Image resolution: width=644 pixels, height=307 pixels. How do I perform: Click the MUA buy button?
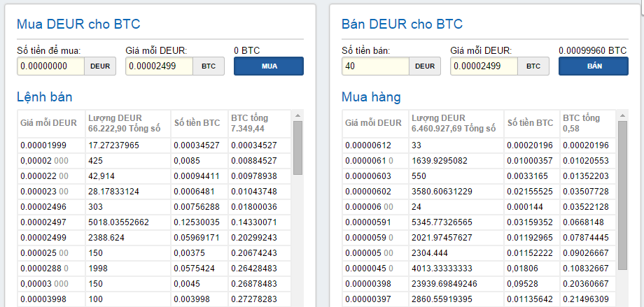pyautogui.click(x=269, y=66)
